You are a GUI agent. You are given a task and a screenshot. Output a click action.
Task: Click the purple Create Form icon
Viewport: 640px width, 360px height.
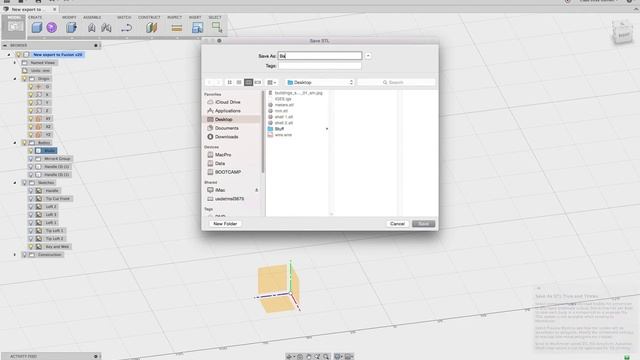click(x=51, y=27)
